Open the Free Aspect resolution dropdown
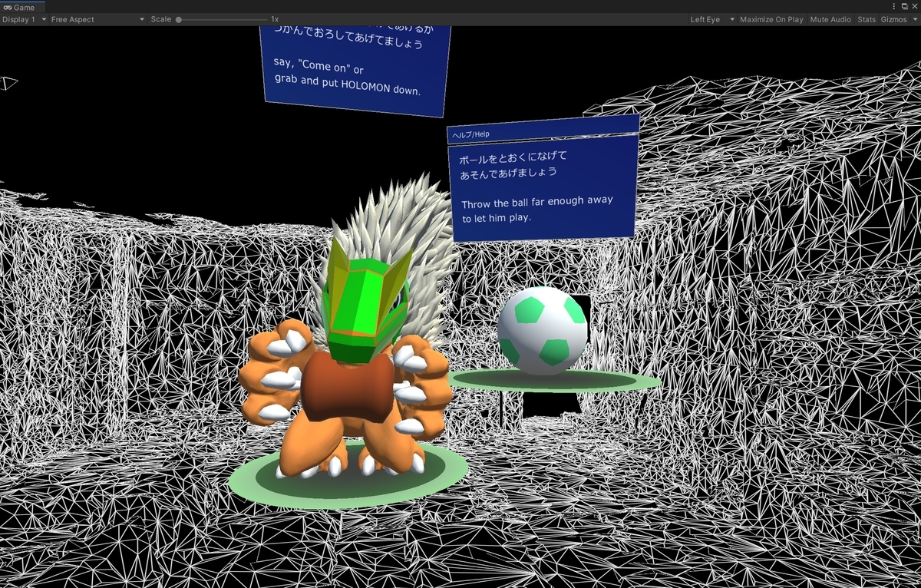The height and width of the screenshot is (588, 921). (x=97, y=19)
